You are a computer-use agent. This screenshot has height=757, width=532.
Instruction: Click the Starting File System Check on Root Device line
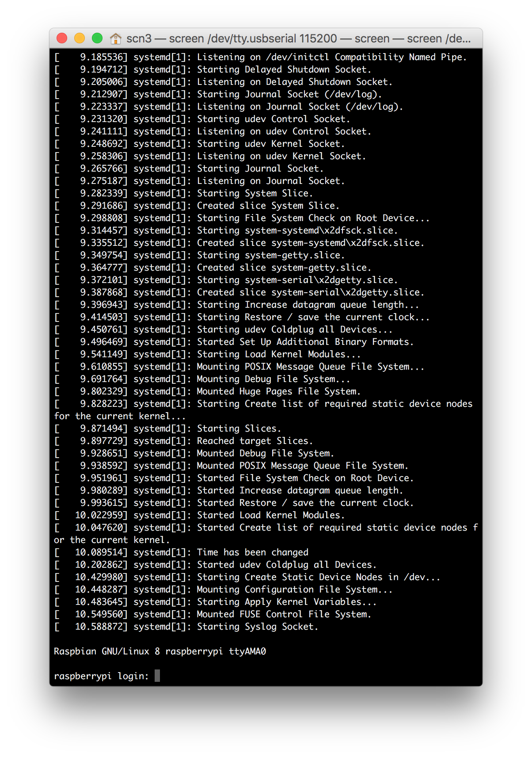242,218
